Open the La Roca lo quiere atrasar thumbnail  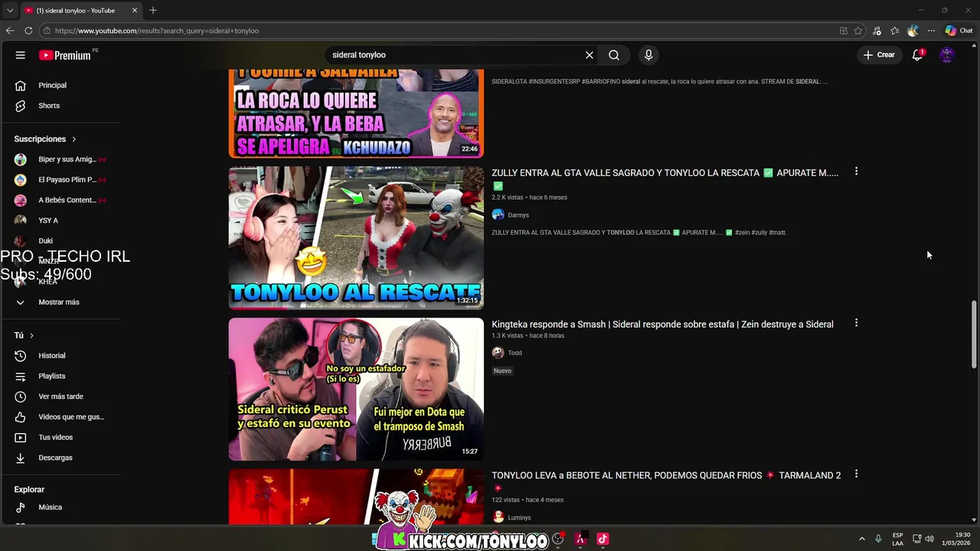point(356,113)
